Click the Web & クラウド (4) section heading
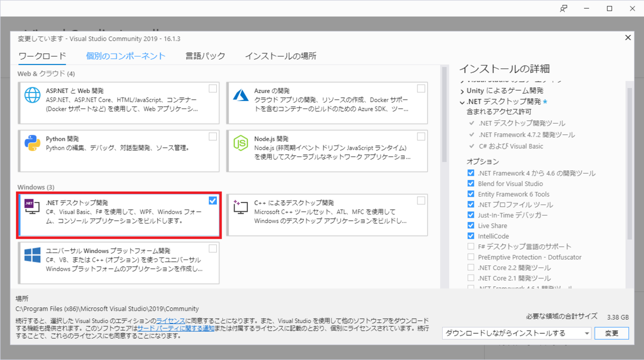 46,73
